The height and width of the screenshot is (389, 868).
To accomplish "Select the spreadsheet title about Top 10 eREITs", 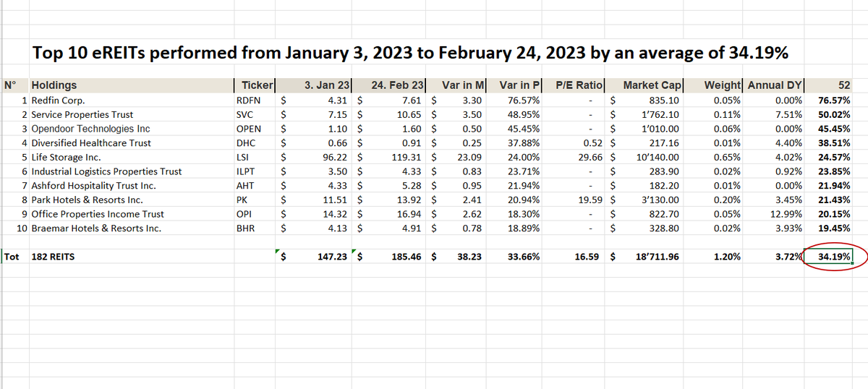I will pos(409,53).
